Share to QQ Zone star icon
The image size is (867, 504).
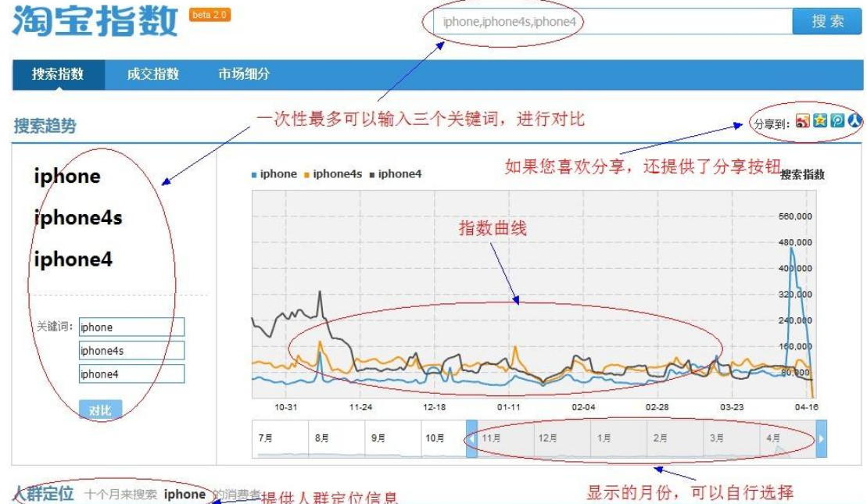(819, 121)
